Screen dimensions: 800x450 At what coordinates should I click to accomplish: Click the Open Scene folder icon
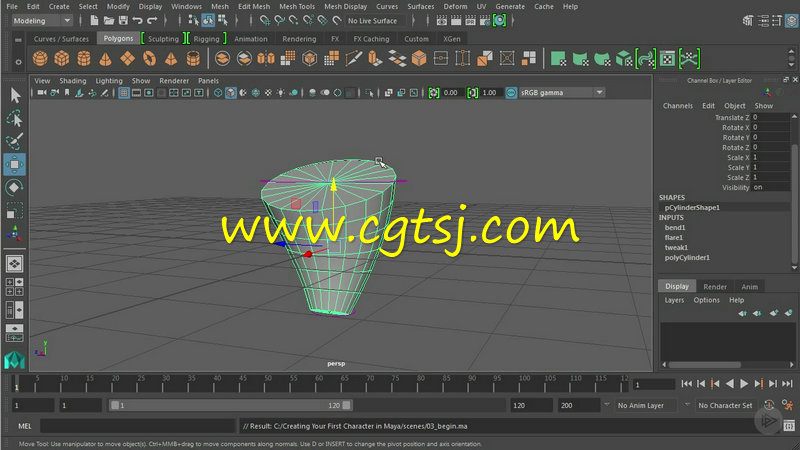(x=109, y=20)
